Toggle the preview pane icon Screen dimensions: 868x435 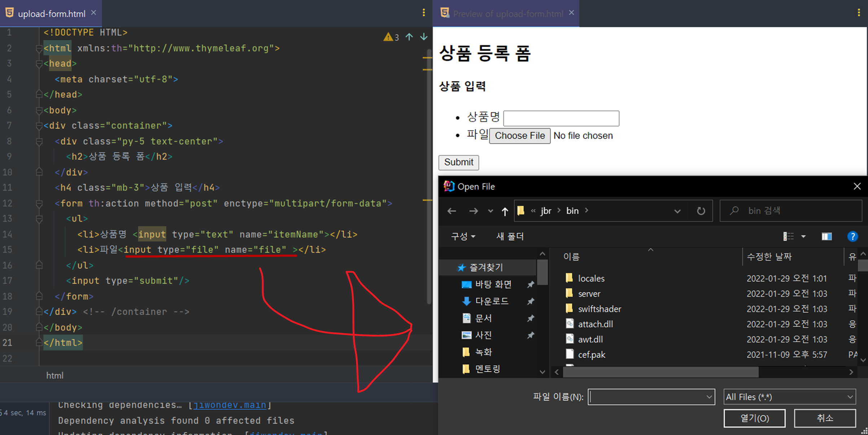click(x=827, y=236)
